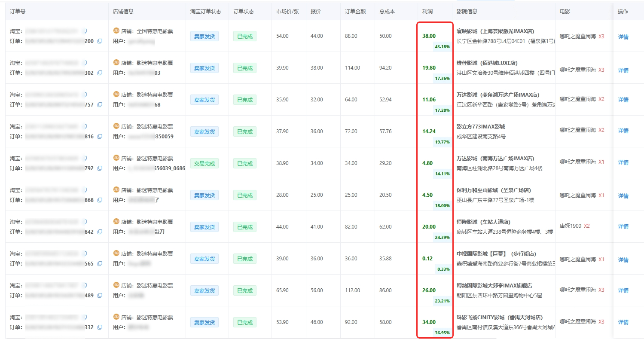Click the cinema name 宴映影城（上海荟聚激光IMAX店）
Screen dimensions: 644x339
pyautogui.click(x=495, y=31)
